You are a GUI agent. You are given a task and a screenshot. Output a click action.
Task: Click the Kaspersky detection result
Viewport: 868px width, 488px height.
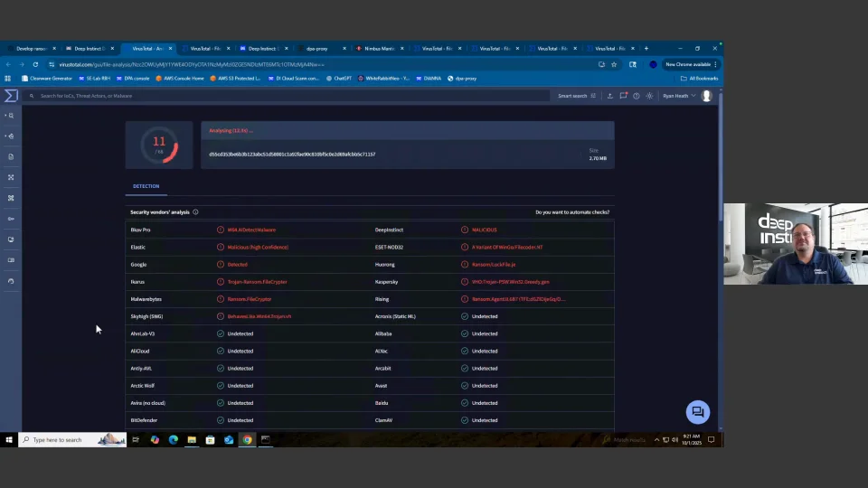point(510,282)
